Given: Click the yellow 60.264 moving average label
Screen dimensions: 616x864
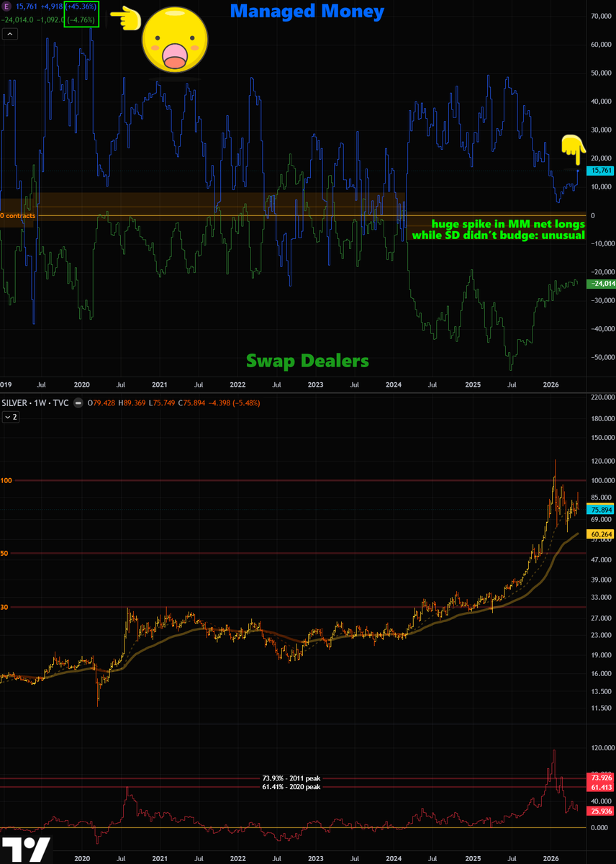Looking at the screenshot, I should click(600, 534).
